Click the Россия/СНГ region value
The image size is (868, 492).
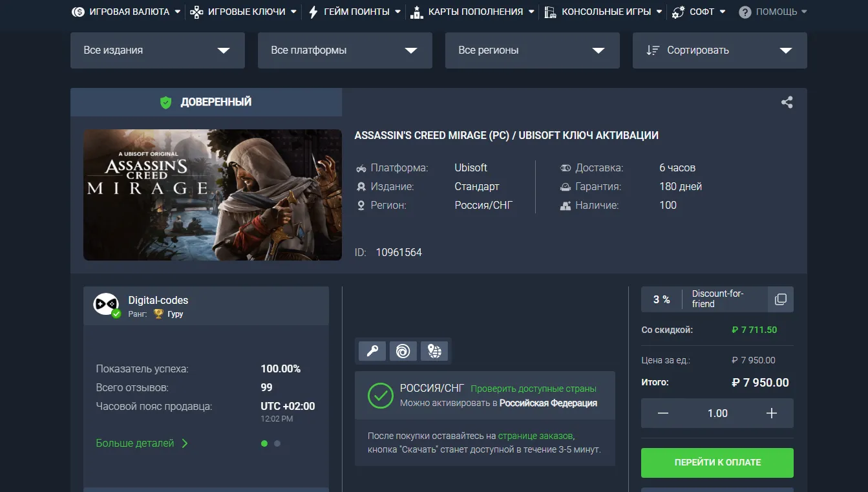484,206
